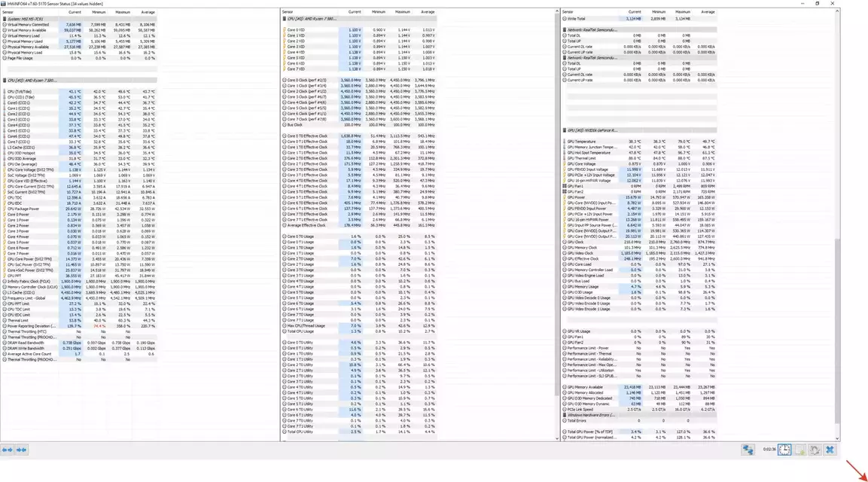Select the Power Reporting Deviation row
The image size is (868, 482).
[x=79, y=326]
